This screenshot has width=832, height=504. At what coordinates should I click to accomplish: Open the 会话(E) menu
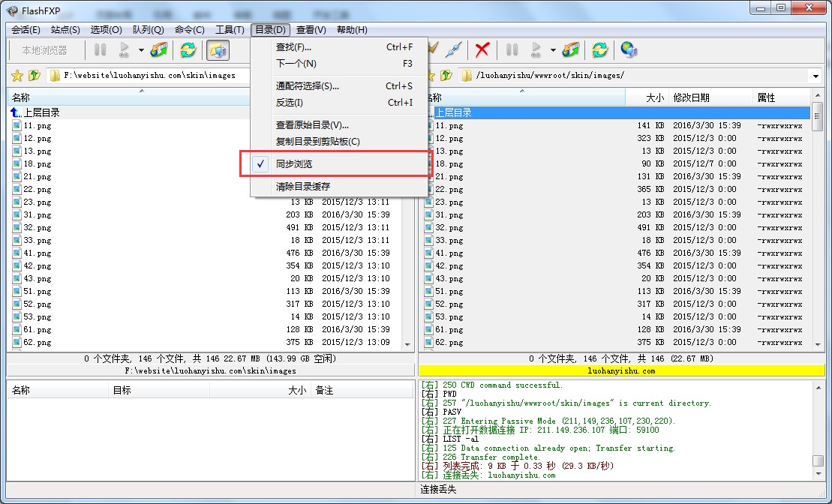26,30
